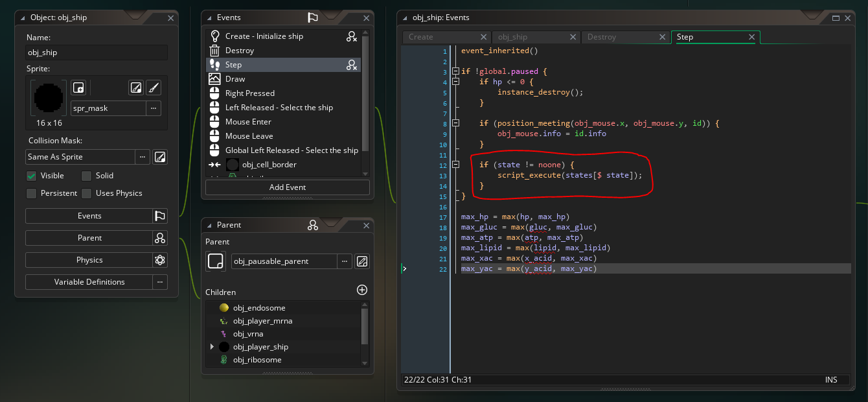Screen dimensions: 868x402
Task: Click the INS indicator in the status bar
Action: coord(831,379)
